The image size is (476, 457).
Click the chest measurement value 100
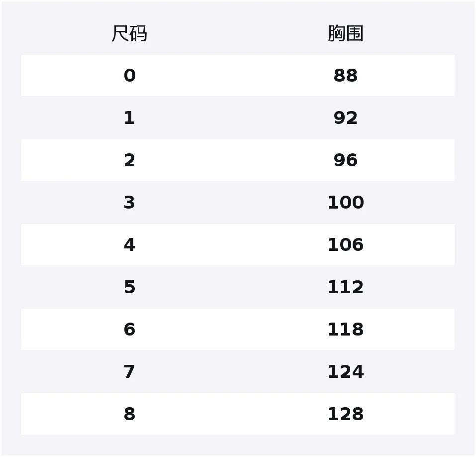point(346,203)
